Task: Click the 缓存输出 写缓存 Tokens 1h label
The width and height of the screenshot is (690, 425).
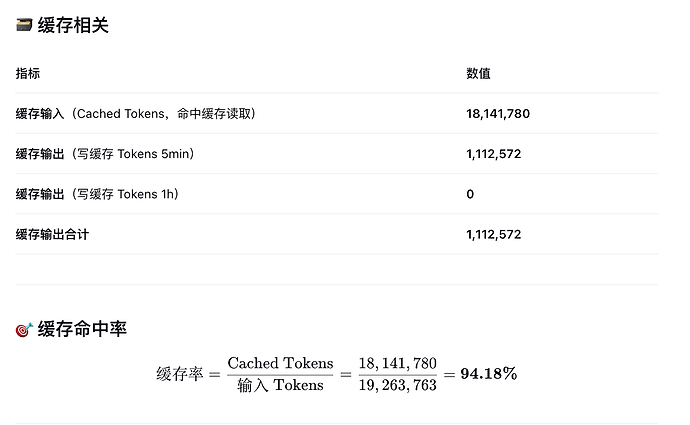Action: 97,194
